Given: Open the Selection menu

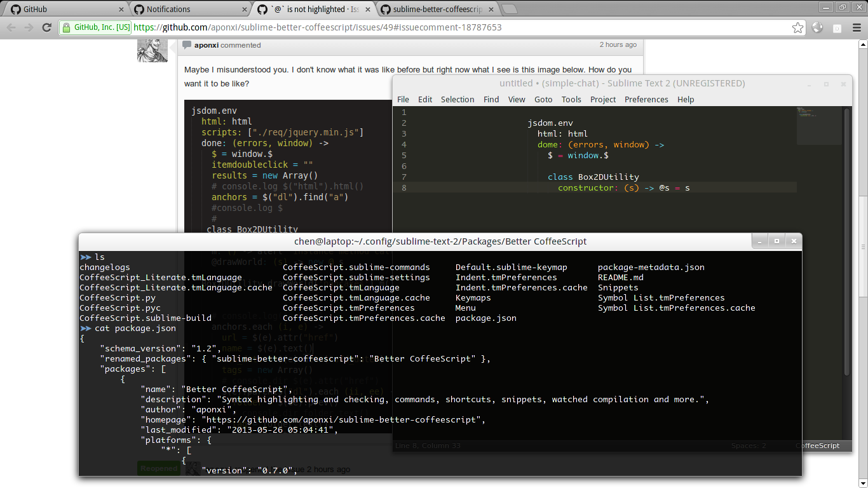Looking at the screenshot, I should (x=458, y=99).
